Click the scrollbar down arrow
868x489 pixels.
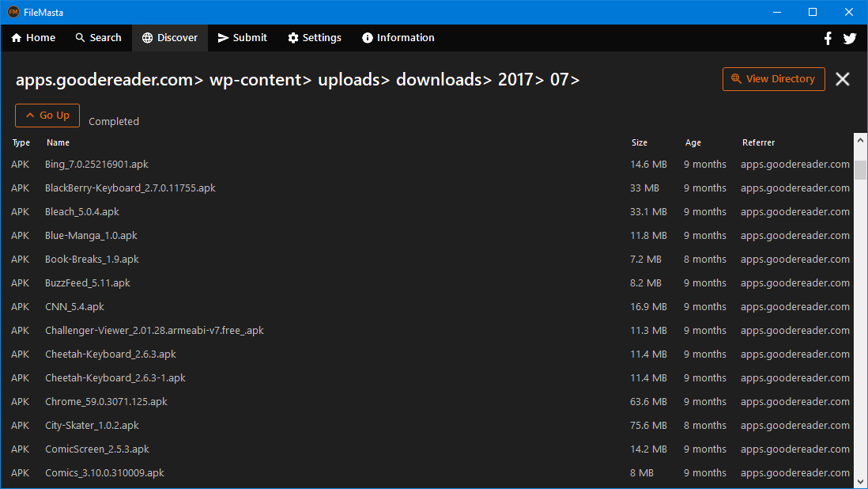tap(860, 482)
